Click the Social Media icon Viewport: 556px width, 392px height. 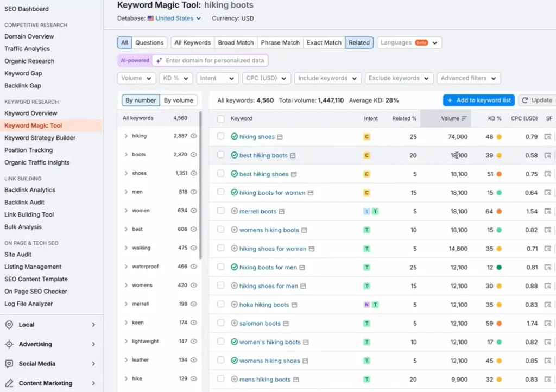(x=9, y=364)
